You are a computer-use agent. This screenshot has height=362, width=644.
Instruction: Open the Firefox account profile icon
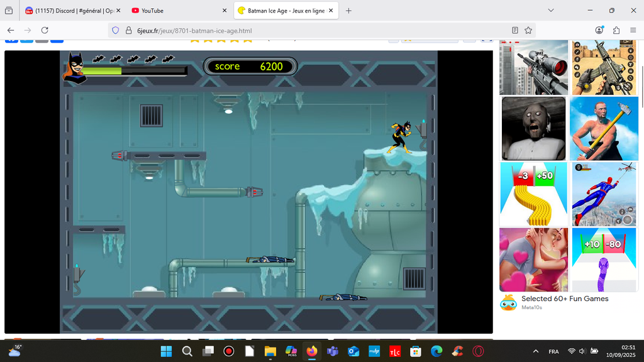tap(599, 30)
